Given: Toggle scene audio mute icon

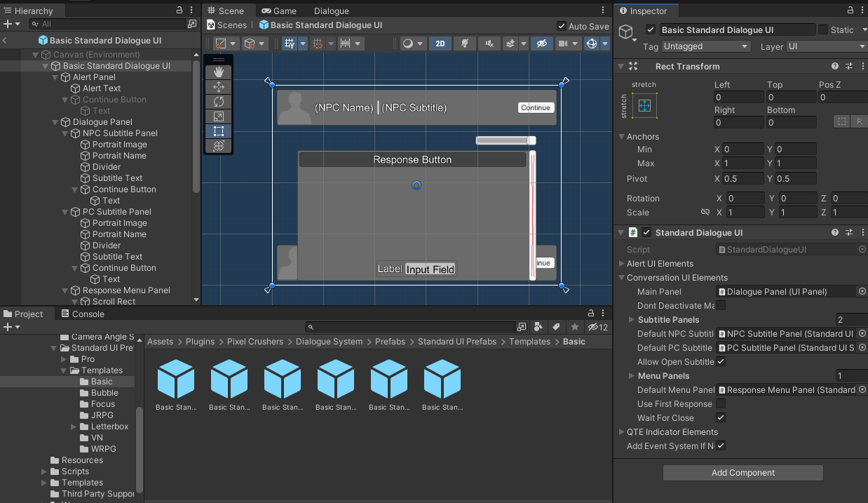Looking at the screenshot, I should click(x=489, y=43).
